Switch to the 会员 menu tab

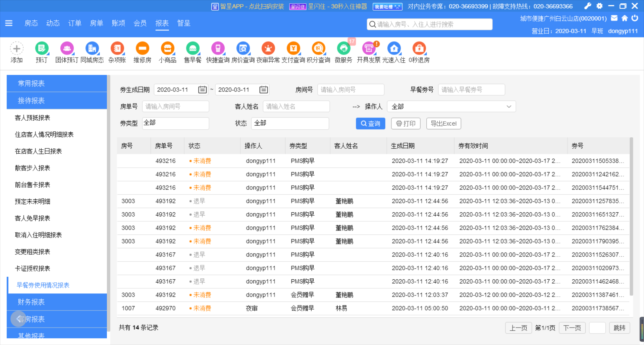(x=140, y=23)
